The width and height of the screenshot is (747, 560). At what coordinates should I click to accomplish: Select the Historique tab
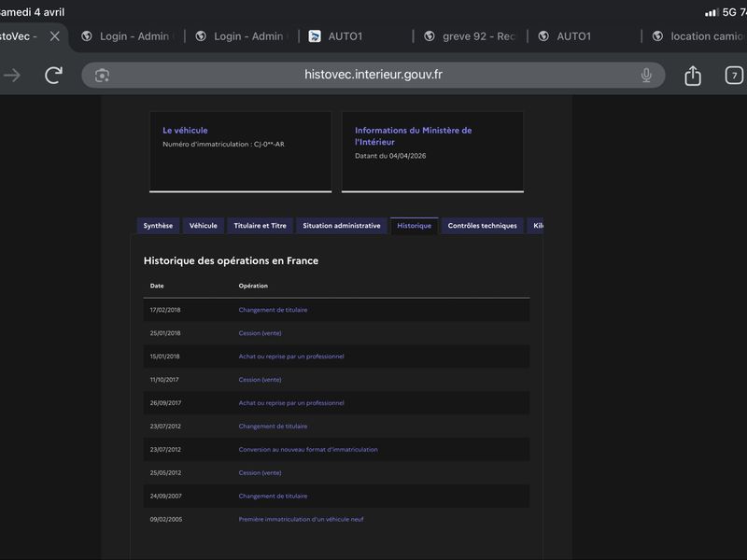pos(414,226)
